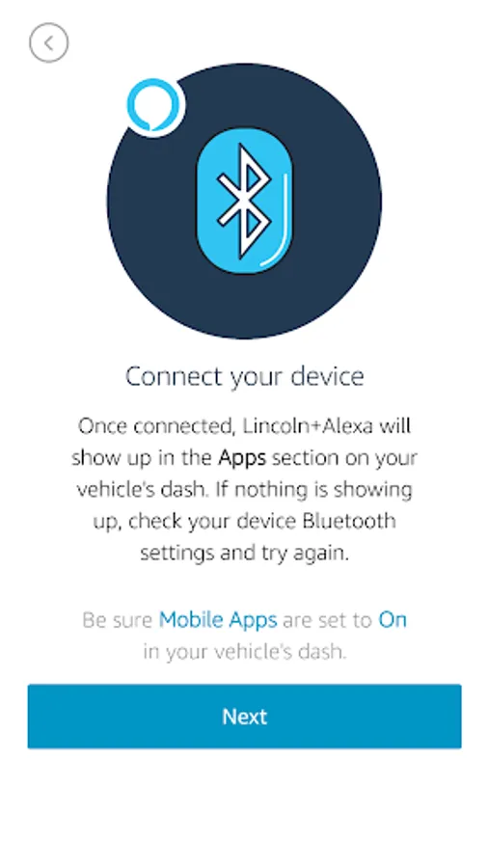Click the gray 'in your vehicle's dash.' line

point(244,652)
